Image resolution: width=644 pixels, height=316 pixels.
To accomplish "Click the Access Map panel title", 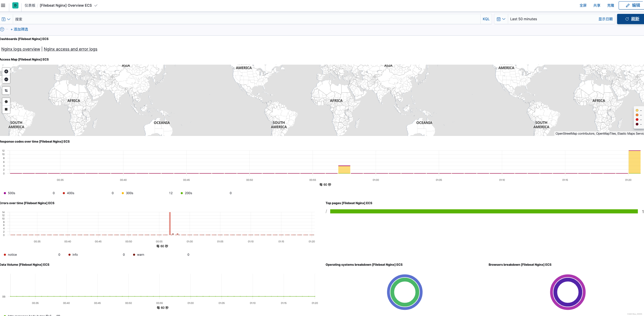I will 24,59.
